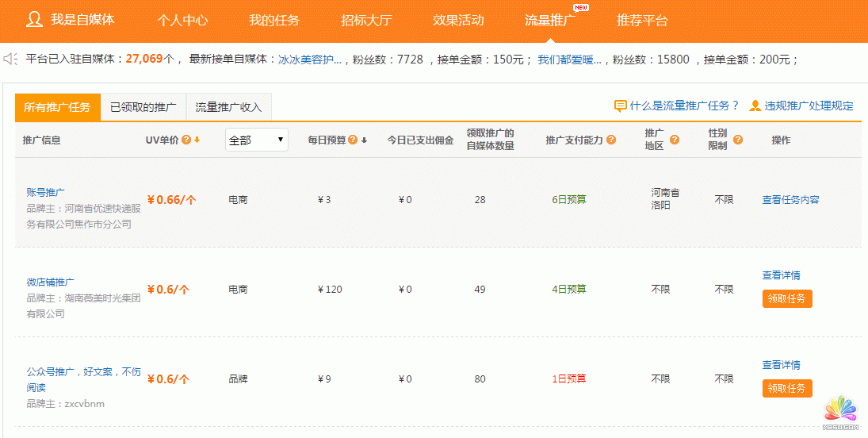Go to 招标大厅 in the top navigation

[x=366, y=21]
